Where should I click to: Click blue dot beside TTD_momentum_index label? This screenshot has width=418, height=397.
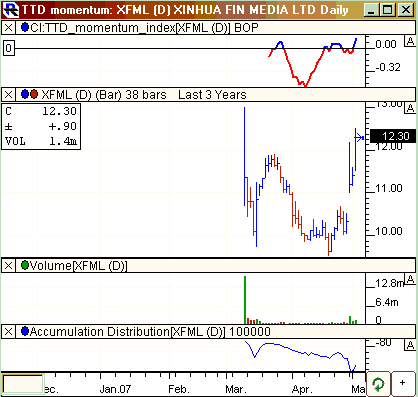pyautogui.click(x=25, y=27)
